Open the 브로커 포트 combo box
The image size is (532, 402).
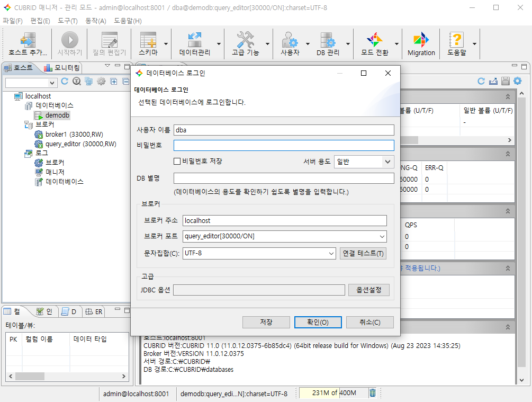284,236
